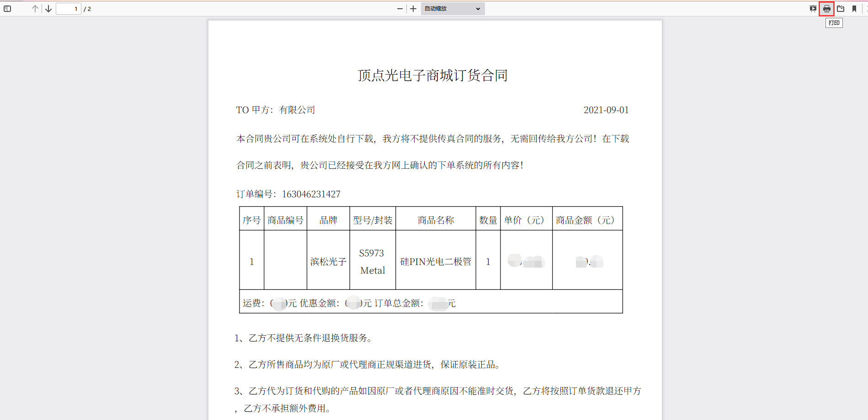Viewport: 868px width, 420px height.
Task: Click the 硅PIN光电二极管 product name cell
Action: 435,262
